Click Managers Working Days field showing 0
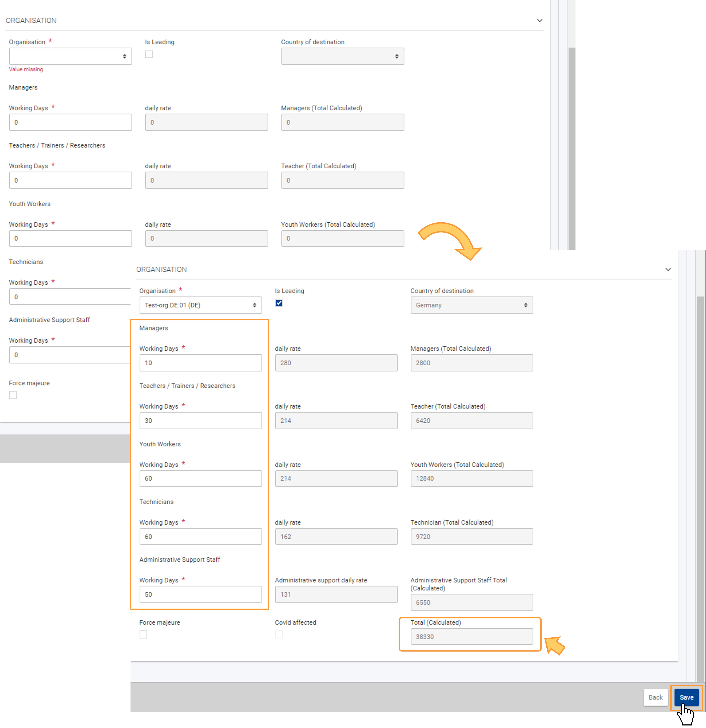 pyautogui.click(x=70, y=122)
